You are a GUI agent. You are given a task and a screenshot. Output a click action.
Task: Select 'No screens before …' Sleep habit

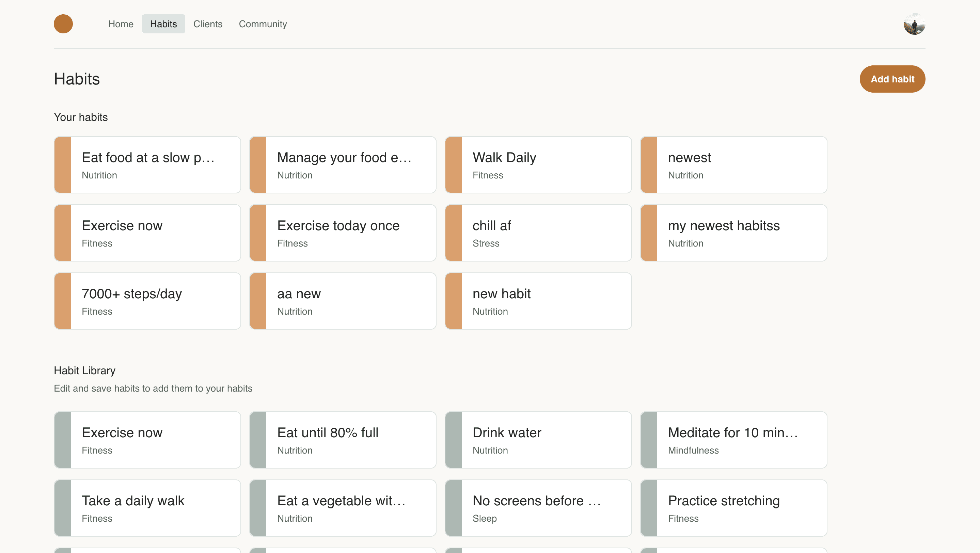(x=538, y=508)
